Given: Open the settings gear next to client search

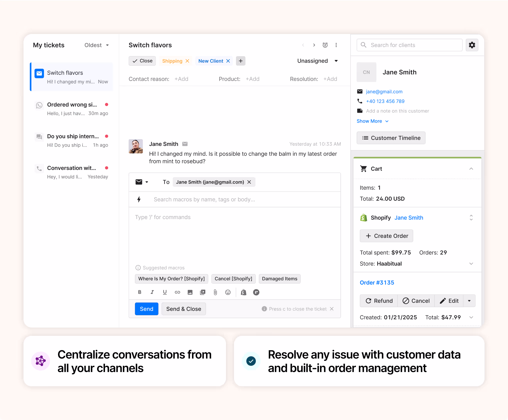Looking at the screenshot, I should [x=472, y=45].
